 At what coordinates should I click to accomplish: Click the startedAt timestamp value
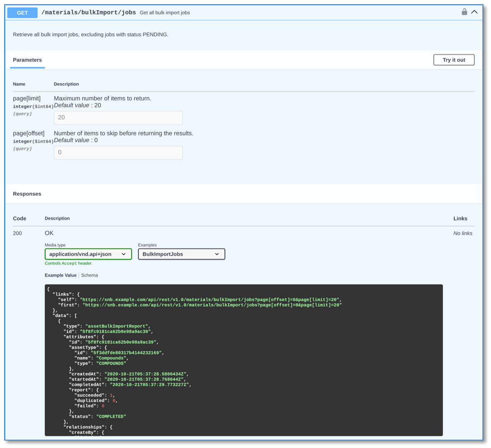click(x=144, y=380)
